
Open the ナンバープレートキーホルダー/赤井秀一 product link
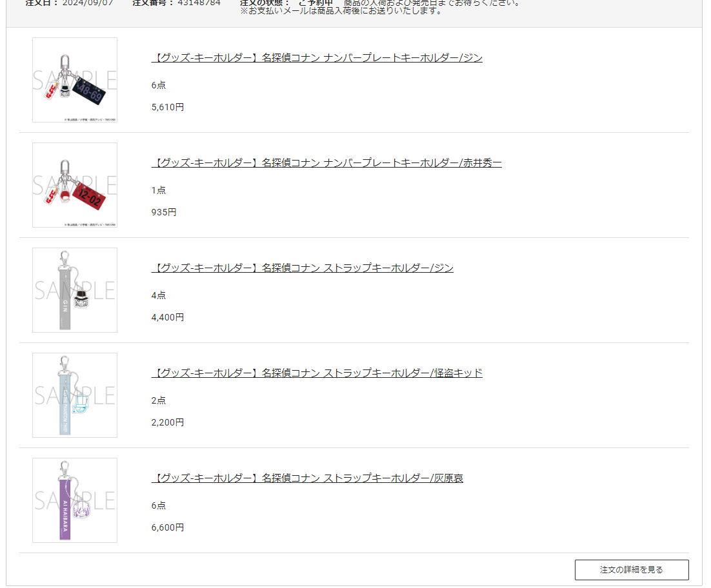point(326,163)
